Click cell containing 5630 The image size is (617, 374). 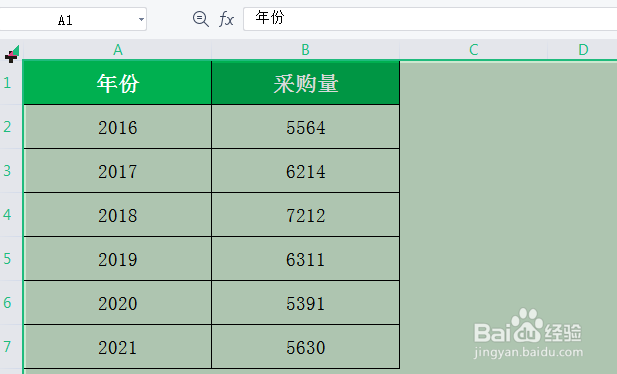[305, 347]
